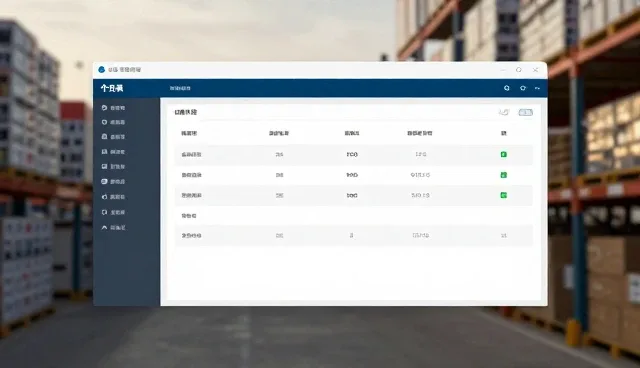The height and width of the screenshot is (368, 640).
Task: Click the first column header of the table
Action: click(189, 133)
